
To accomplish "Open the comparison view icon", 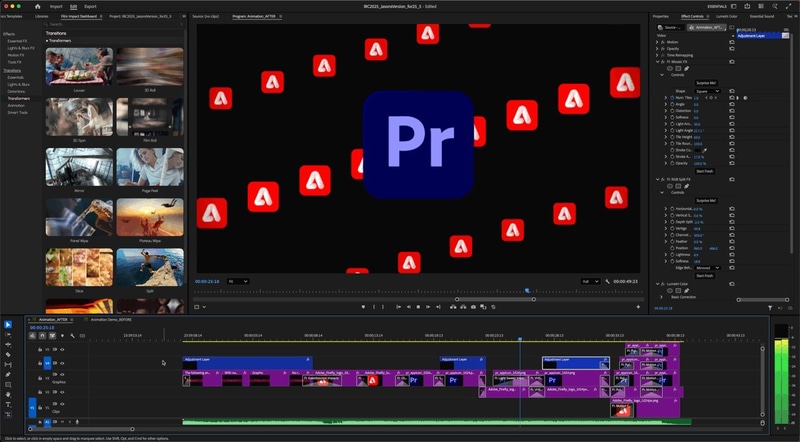I will click(483, 307).
